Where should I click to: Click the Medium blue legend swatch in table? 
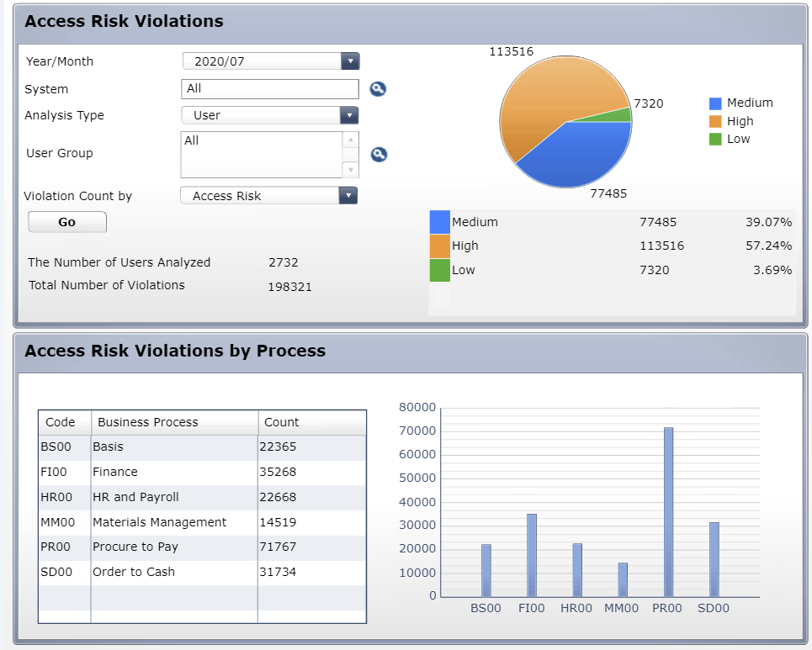[440, 222]
